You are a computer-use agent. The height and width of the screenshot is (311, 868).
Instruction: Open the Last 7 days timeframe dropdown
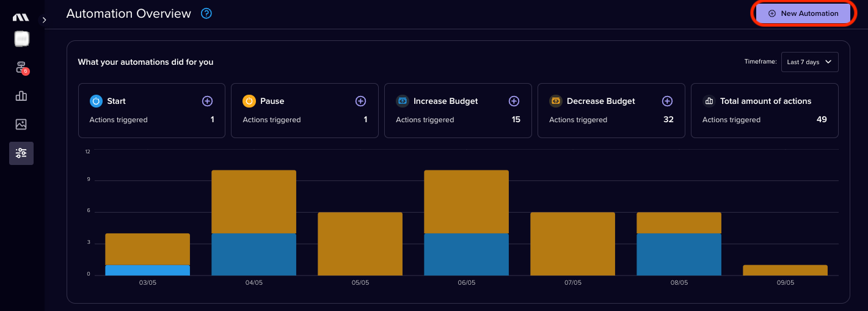[x=809, y=62]
